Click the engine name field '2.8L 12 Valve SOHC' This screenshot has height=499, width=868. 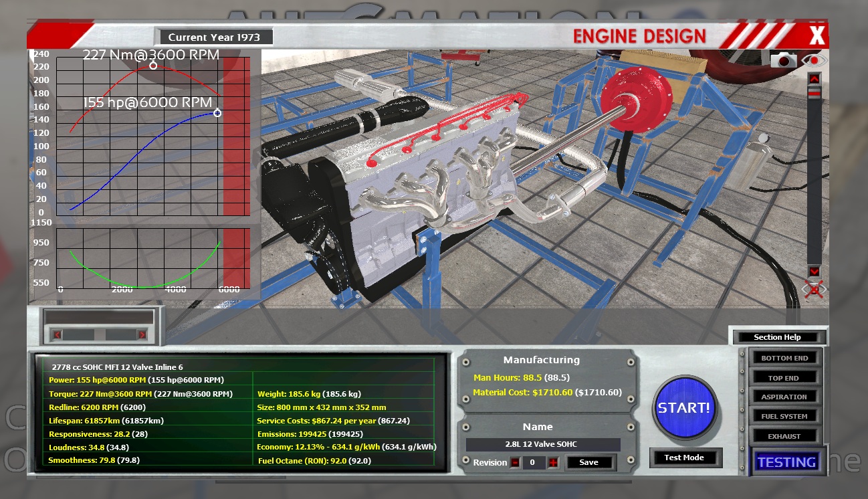tap(543, 444)
